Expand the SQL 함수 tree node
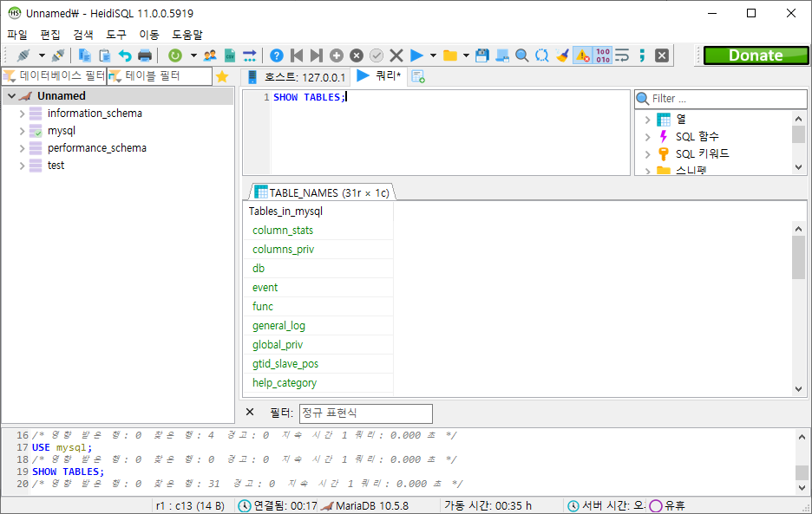The image size is (812, 514). point(647,136)
